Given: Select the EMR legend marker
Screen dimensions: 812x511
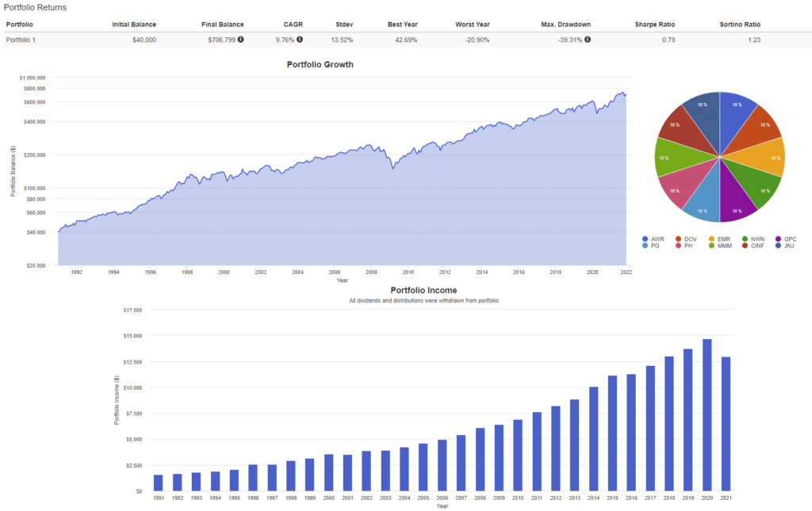Looking at the screenshot, I should tap(711, 238).
